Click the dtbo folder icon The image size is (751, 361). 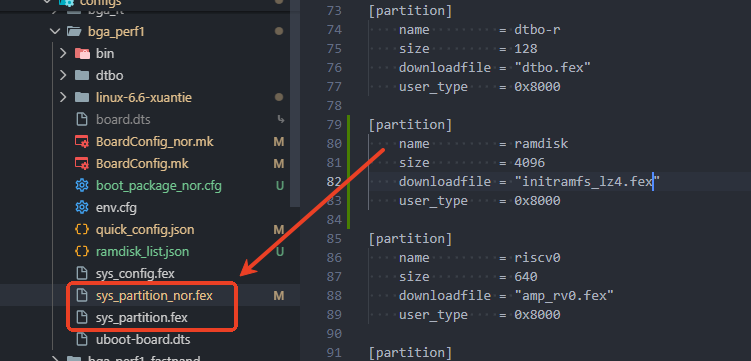coord(82,75)
